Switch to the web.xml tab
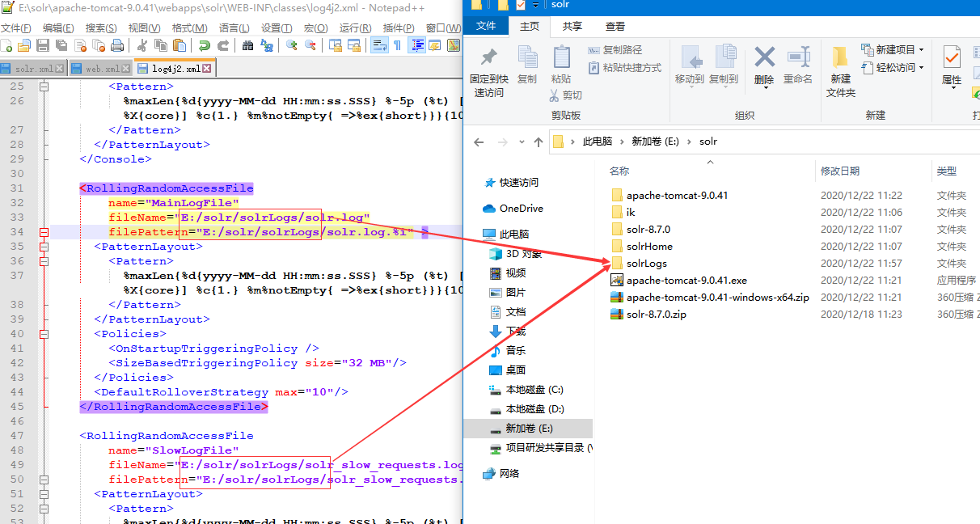Screen dimensions: 980x524 (x=99, y=69)
